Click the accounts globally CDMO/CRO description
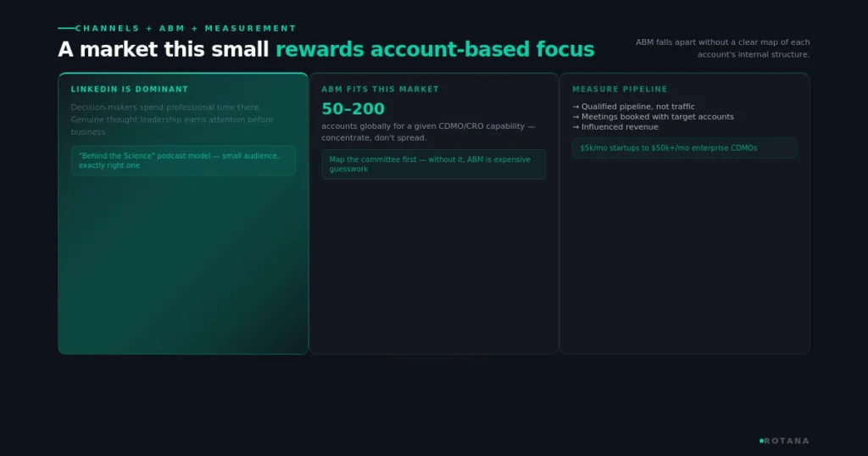 428,131
